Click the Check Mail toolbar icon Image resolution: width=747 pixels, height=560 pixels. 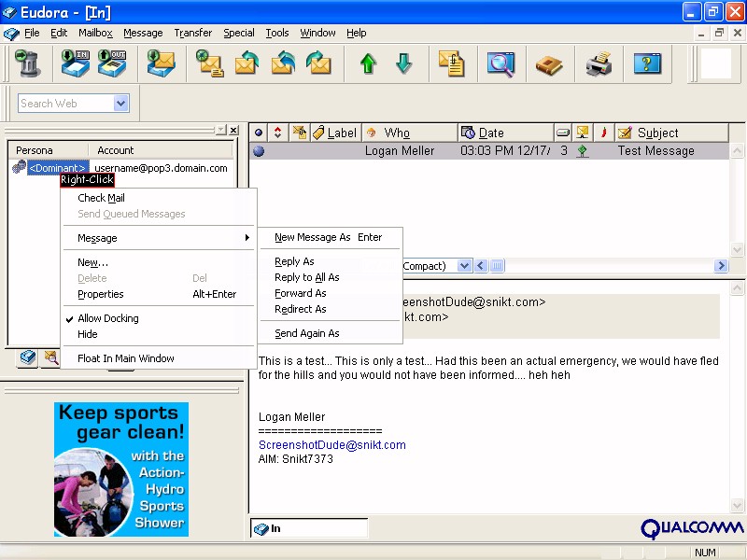point(161,63)
